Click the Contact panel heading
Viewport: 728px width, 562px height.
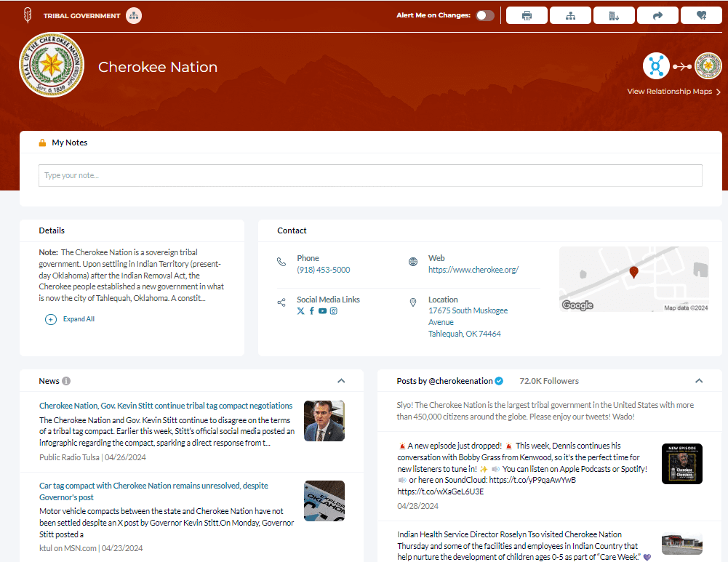292,230
